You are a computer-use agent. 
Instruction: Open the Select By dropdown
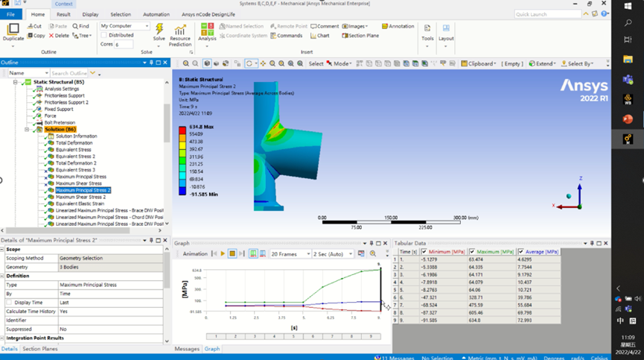click(x=578, y=63)
